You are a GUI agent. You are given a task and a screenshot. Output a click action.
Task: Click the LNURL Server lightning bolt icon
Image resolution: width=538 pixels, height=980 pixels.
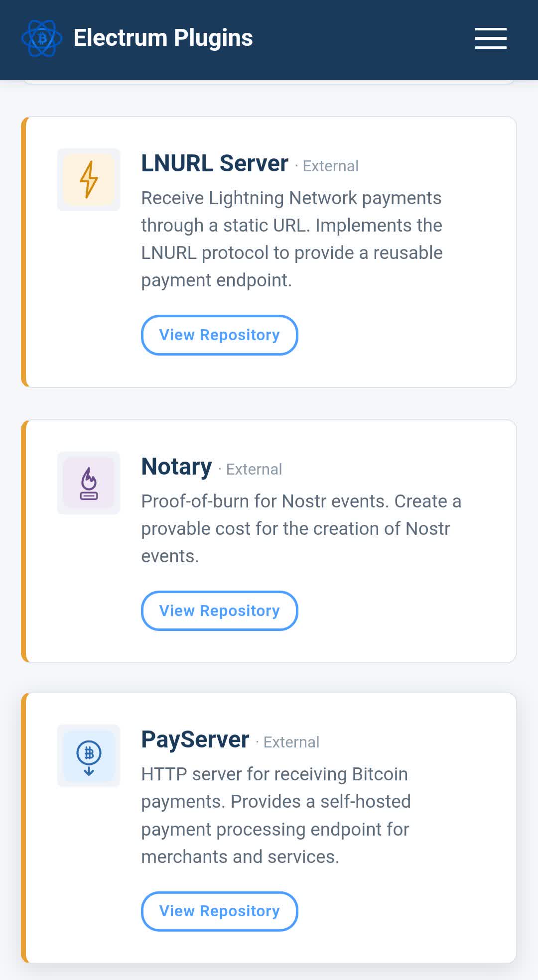[x=89, y=180]
